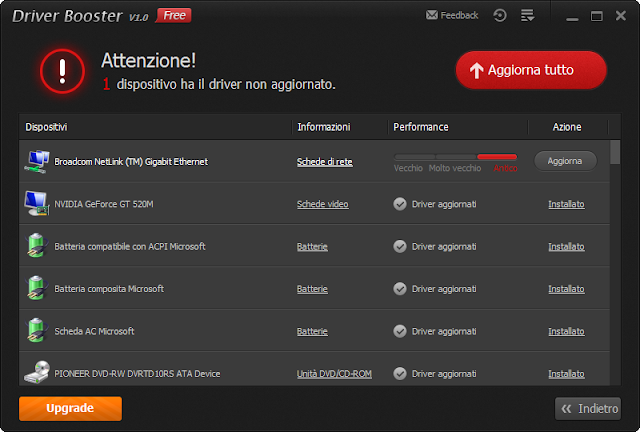Open the options menu icon in title bar
This screenshot has height=432, width=640.
[x=527, y=16]
